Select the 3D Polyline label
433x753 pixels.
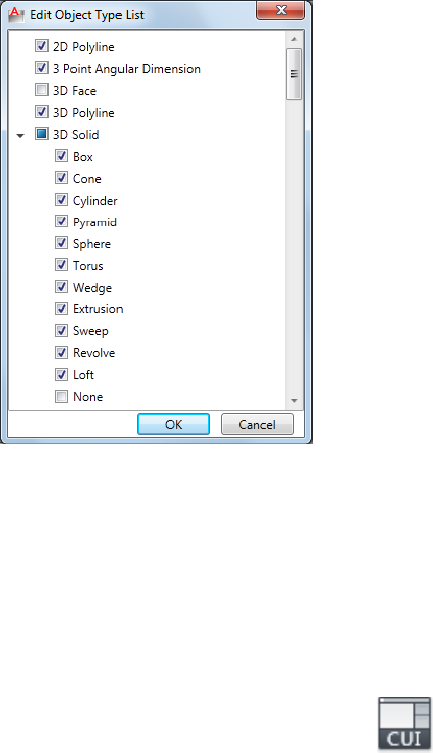click(x=84, y=112)
